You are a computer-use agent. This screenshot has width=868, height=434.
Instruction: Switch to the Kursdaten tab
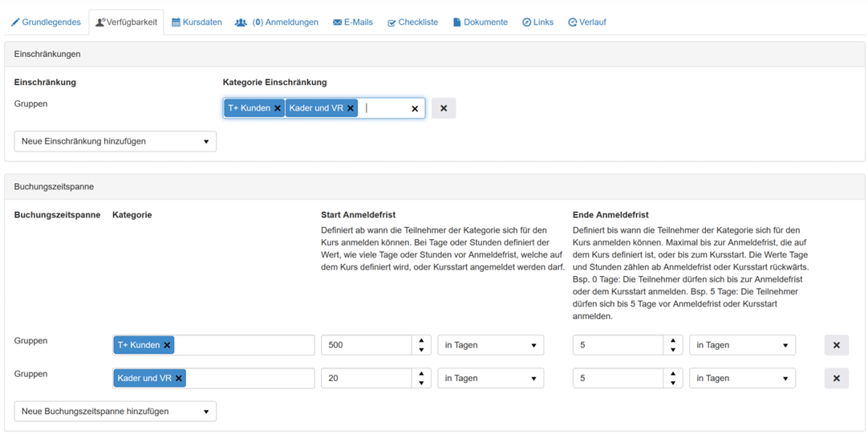pyautogui.click(x=197, y=22)
